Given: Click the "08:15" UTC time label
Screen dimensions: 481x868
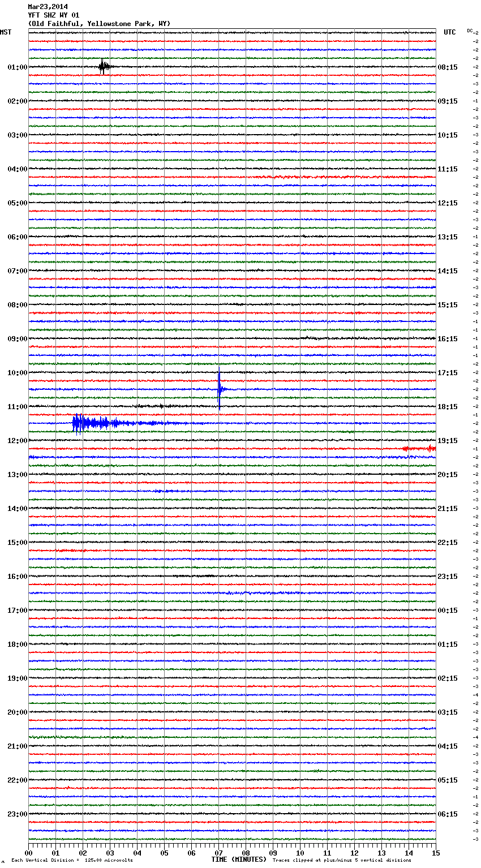Looking at the screenshot, I should (448, 67).
